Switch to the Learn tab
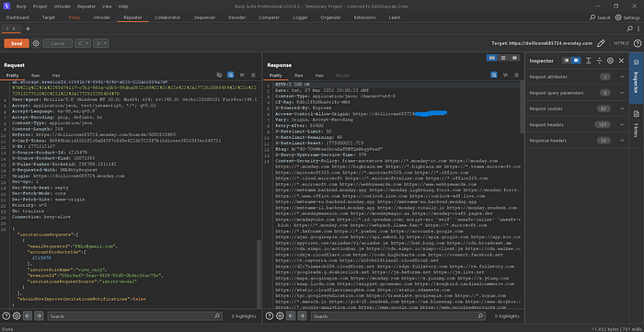Image resolution: width=644 pixels, height=332 pixels. 395,17
